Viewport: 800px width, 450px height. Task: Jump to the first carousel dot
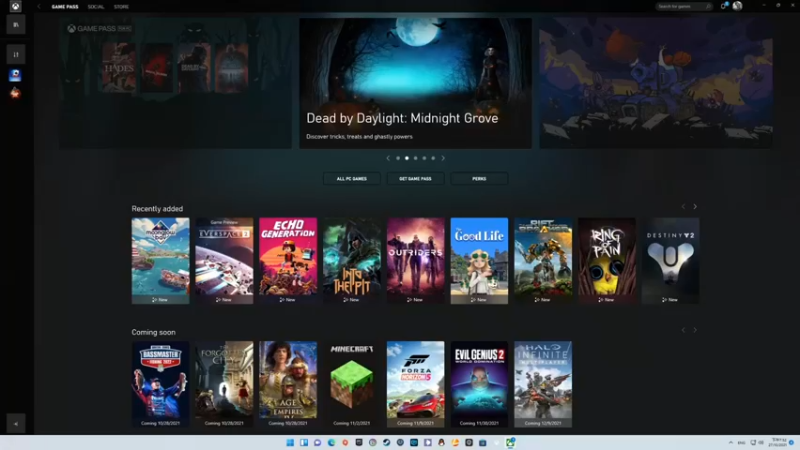[x=398, y=158]
